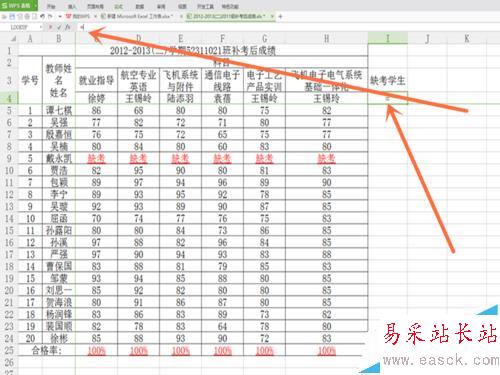The image size is (500, 375).
Task: Select column J header
Action: pyautogui.click(x=427, y=39)
